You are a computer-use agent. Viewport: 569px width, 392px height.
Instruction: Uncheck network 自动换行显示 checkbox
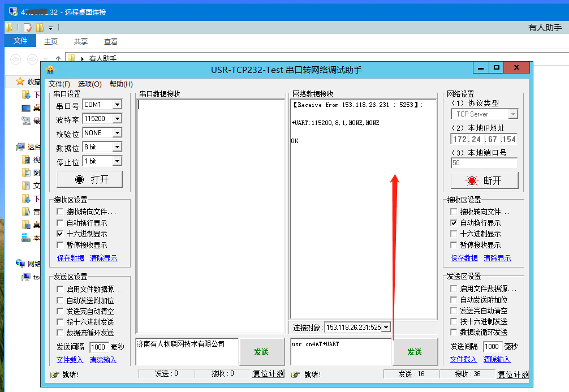click(454, 223)
